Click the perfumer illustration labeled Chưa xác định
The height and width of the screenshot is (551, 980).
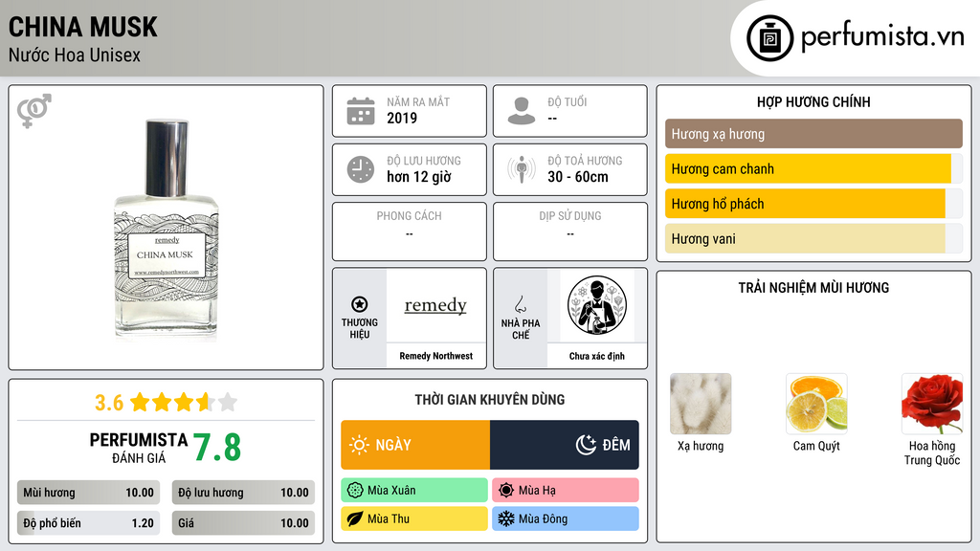pyautogui.click(x=597, y=305)
